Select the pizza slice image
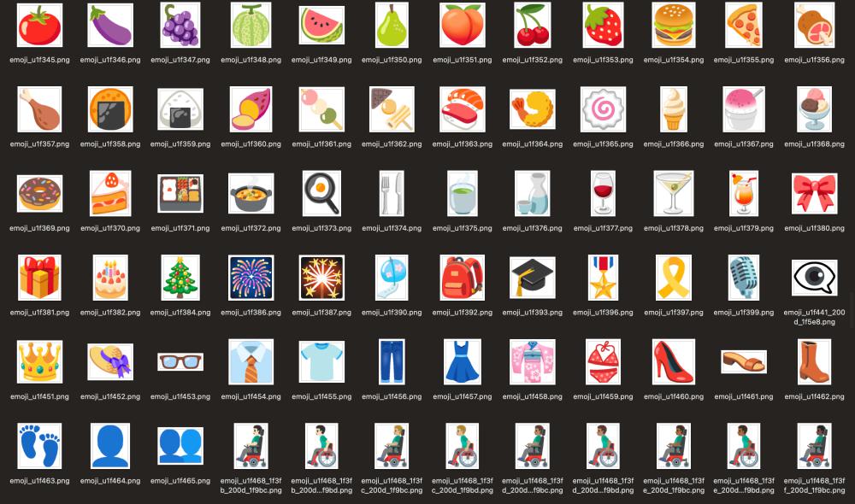 click(x=744, y=26)
